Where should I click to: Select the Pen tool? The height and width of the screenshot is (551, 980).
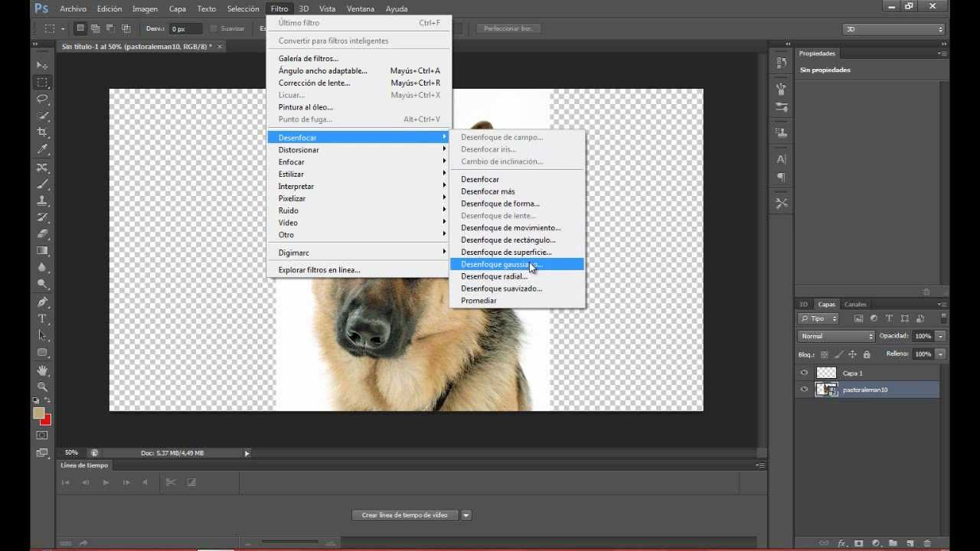click(43, 302)
